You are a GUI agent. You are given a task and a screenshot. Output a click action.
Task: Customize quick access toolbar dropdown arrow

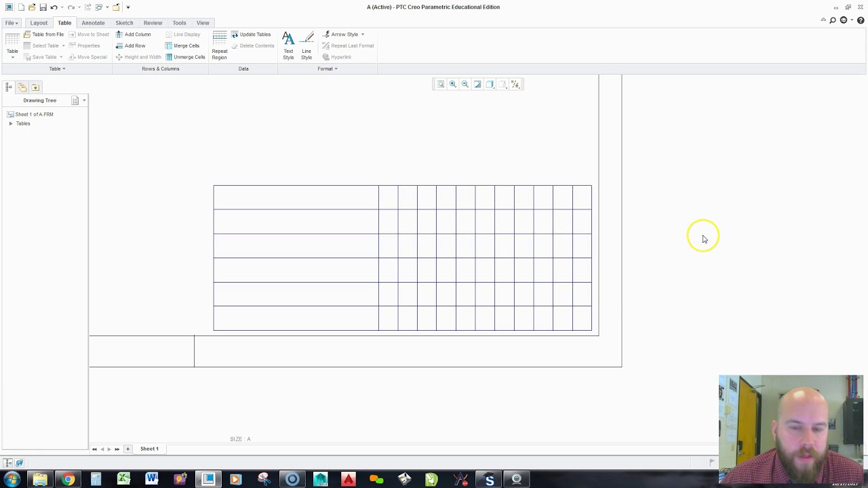click(x=127, y=7)
